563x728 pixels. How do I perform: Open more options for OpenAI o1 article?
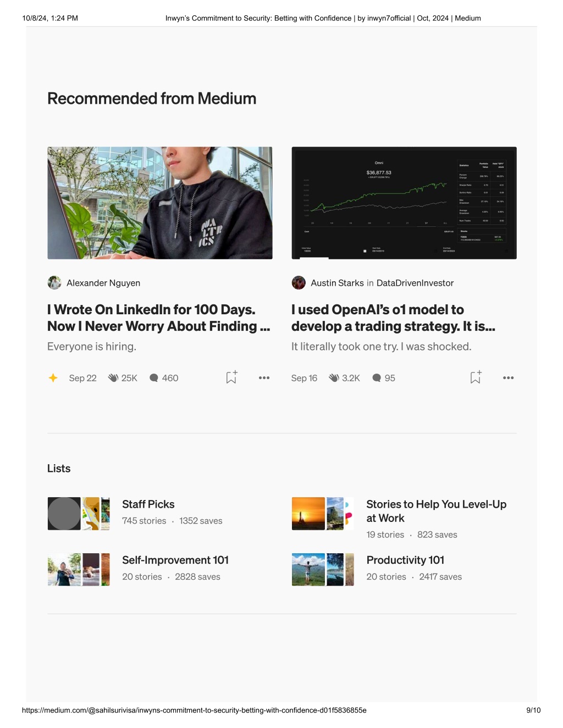(508, 378)
